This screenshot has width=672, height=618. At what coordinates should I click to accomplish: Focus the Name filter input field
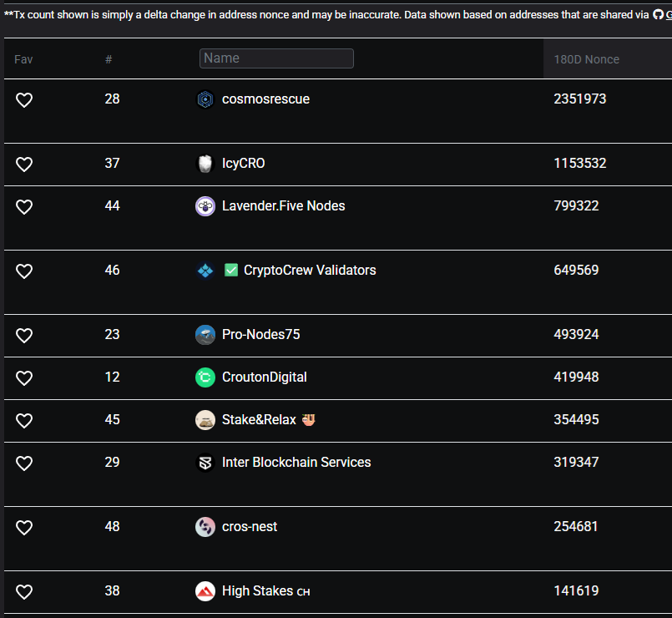(276, 58)
